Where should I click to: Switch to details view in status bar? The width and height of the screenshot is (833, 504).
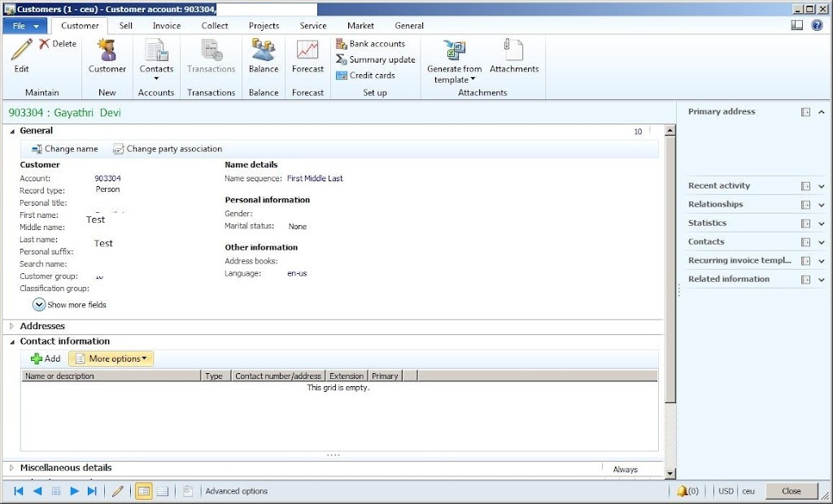[x=143, y=491]
